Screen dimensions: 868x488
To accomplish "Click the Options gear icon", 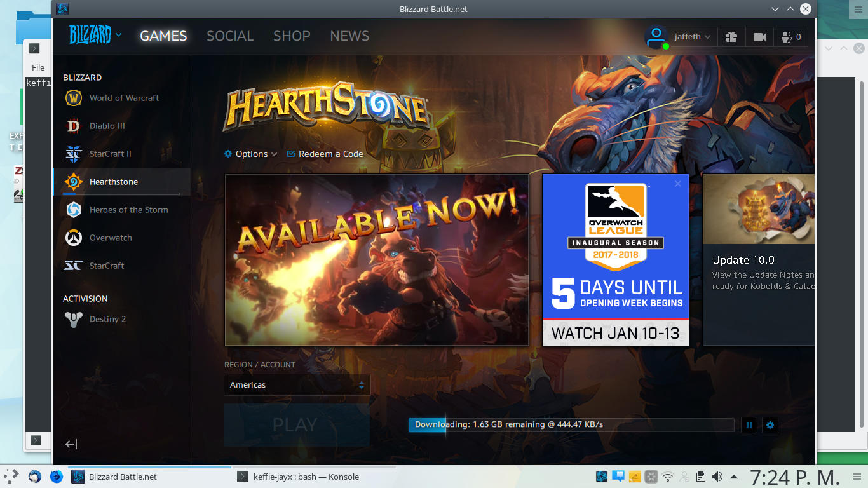I will (x=228, y=154).
